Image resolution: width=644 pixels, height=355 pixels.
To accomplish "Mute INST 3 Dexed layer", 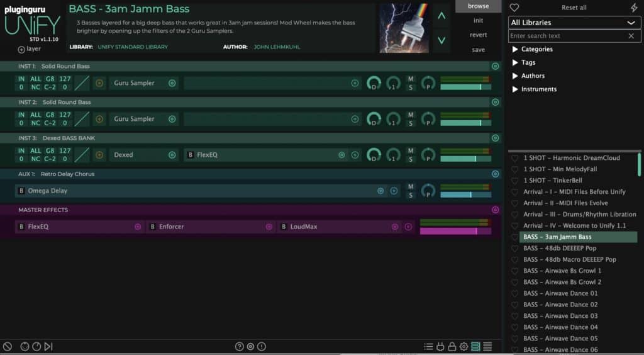I will point(411,151).
